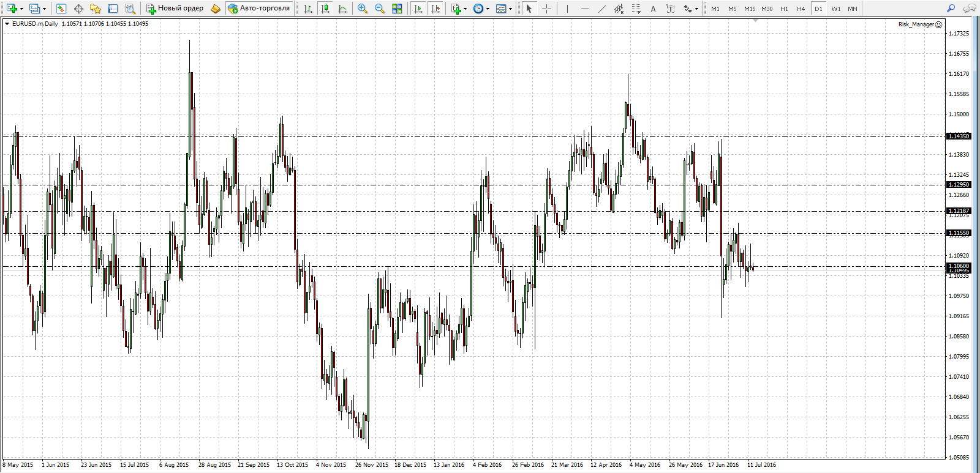980x473 pixels.
Task: Open the Profiles menu icon
Action: point(34,9)
